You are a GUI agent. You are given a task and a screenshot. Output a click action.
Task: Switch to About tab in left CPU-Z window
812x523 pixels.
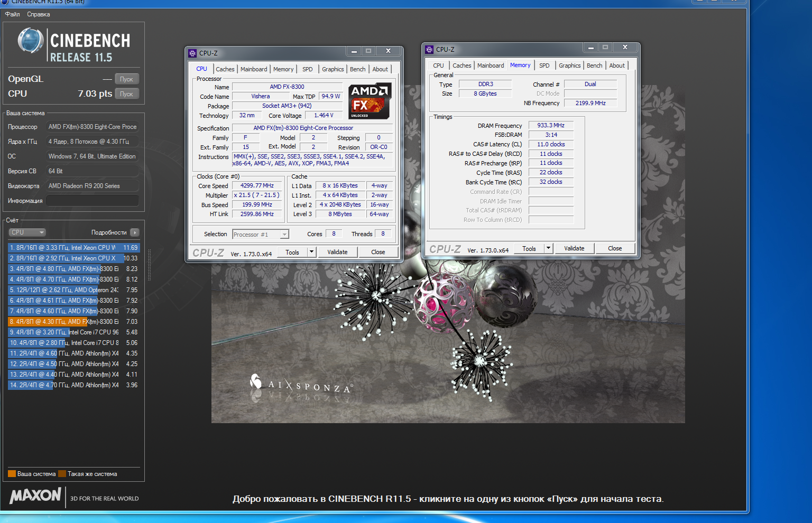[380, 69]
